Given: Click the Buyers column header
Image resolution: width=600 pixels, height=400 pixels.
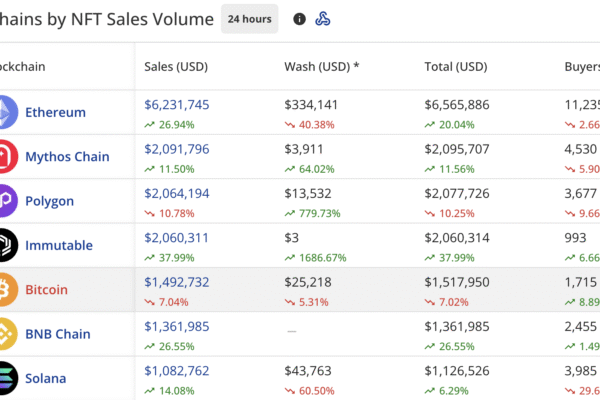Looking at the screenshot, I should tap(581, 67).
